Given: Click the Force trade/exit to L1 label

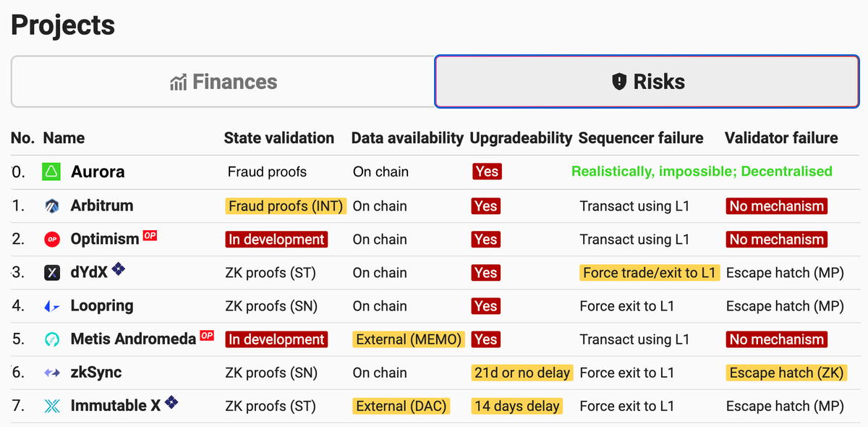Looking at the screenshot, I should pyautogui.click(x=649, y=273).
